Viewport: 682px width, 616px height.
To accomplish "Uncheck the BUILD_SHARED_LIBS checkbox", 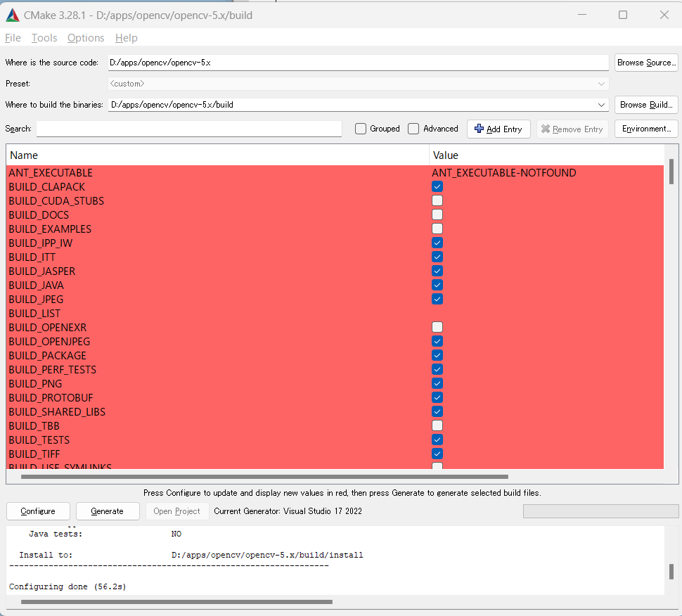I will [437, 411].
